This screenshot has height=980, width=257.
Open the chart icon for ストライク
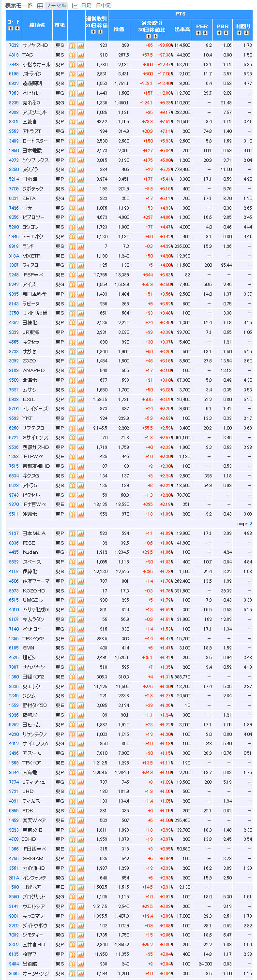pyautogui.click(x=81, y=74)
